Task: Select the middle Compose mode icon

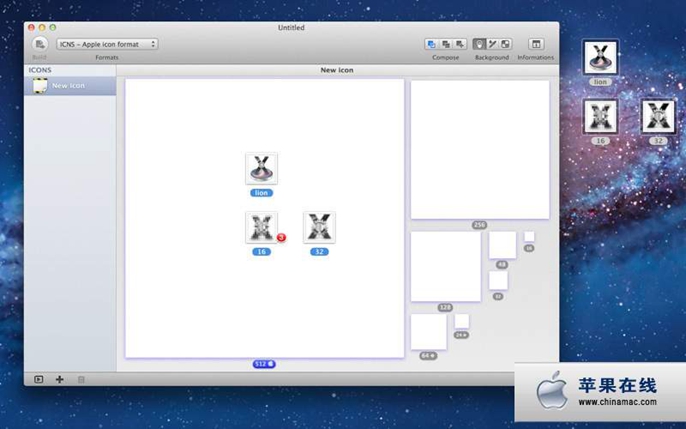Action: tap(446, 44)
